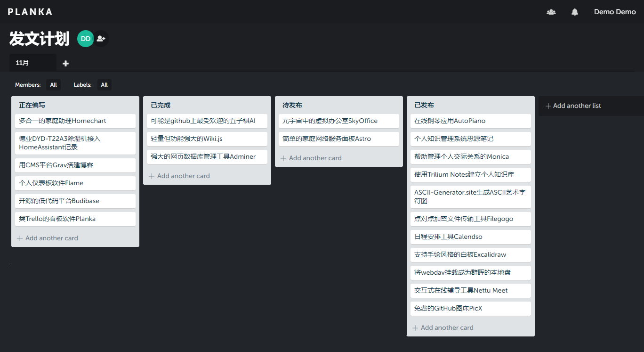This screenshot has width=644, height=352.
Task: Click the add member icon next to DD avatar
Action: (101, 38)
